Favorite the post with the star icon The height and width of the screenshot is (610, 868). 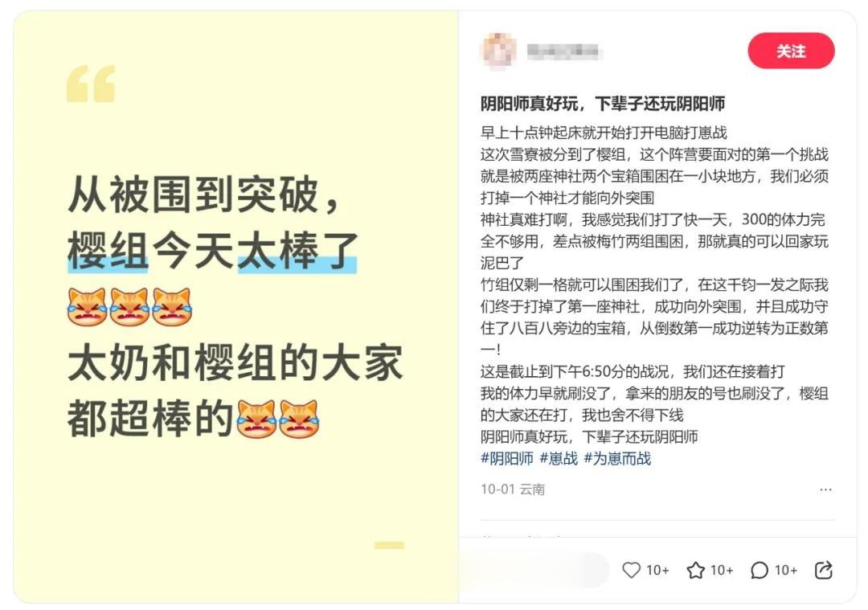(695, 570)
